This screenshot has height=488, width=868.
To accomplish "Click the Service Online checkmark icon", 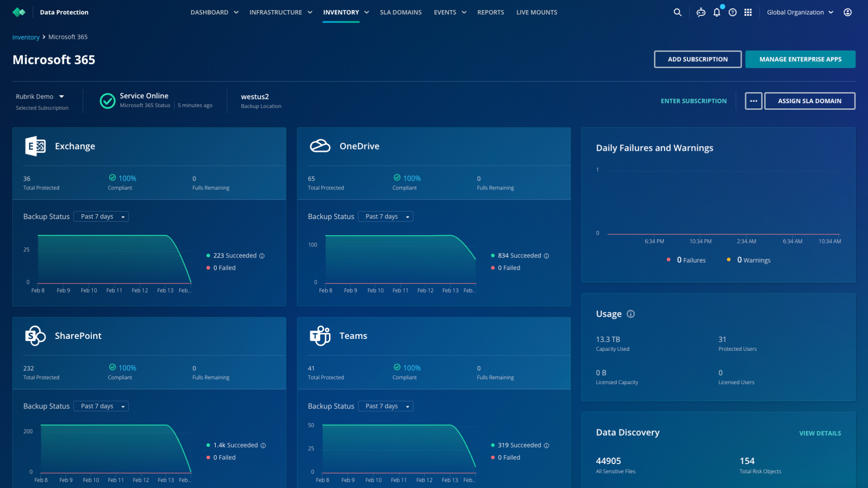I will (x=107, y=101).
